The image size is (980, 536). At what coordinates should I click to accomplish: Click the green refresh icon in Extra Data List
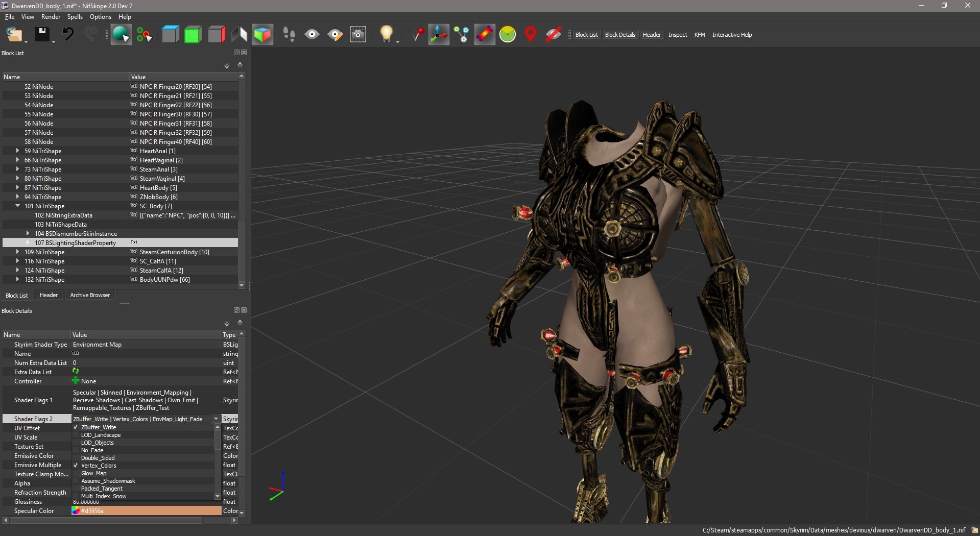(x=76, y=371)
